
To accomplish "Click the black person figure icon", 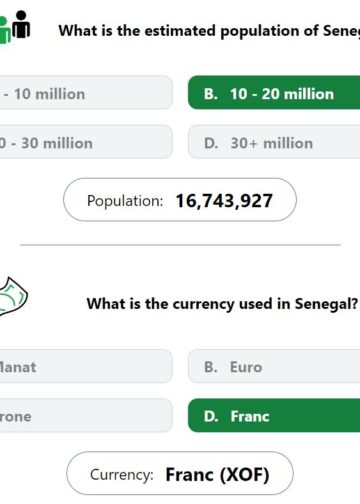I will [21, 24].
